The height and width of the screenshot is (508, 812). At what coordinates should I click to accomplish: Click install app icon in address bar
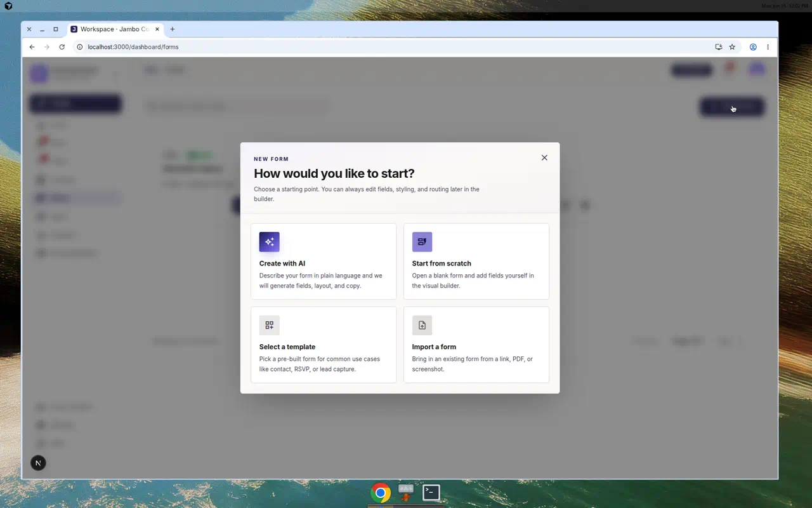pyautogui.click(x=719, y=47)
